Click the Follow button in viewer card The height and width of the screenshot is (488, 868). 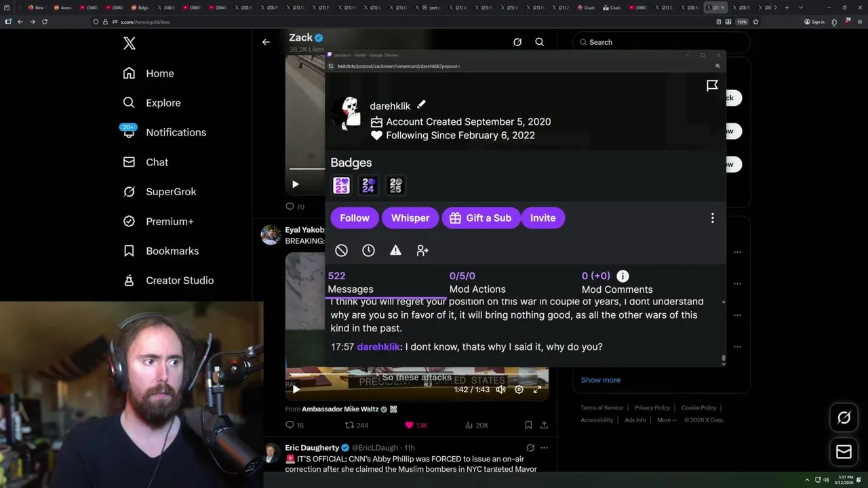[x=355, y=218]
